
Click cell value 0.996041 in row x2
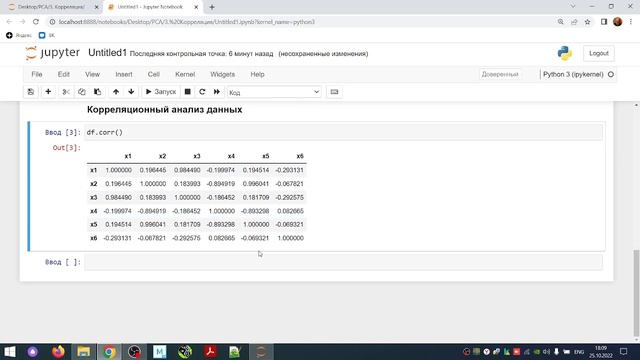(x=256, y=184)
